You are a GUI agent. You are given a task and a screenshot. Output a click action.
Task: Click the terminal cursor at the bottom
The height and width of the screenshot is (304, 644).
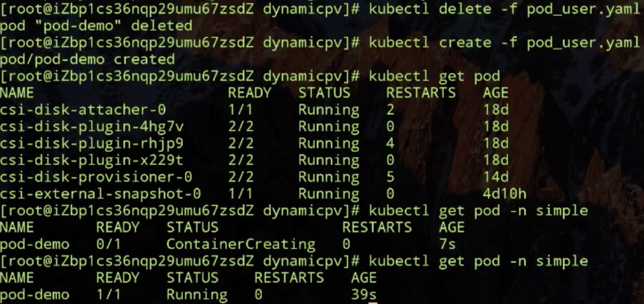[373, 303]
